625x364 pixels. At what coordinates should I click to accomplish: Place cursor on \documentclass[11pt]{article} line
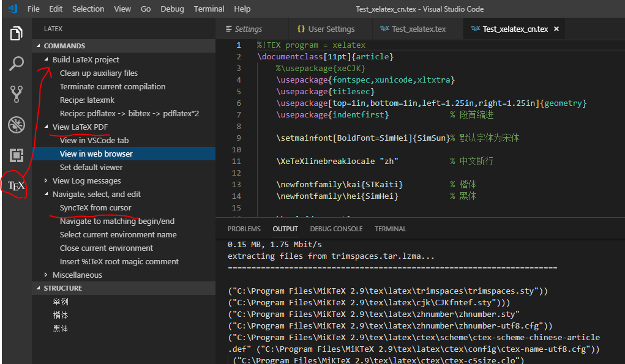click(325, 56)
